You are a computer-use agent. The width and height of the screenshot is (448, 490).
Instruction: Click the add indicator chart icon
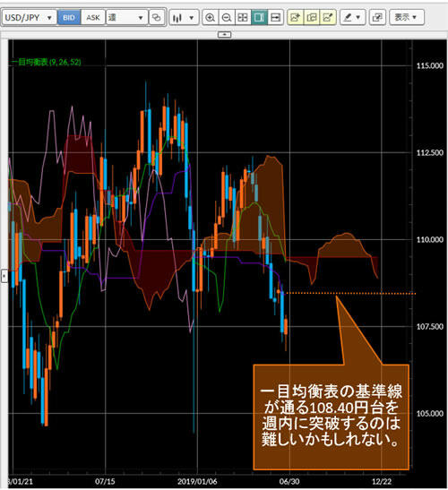[295, 18]
